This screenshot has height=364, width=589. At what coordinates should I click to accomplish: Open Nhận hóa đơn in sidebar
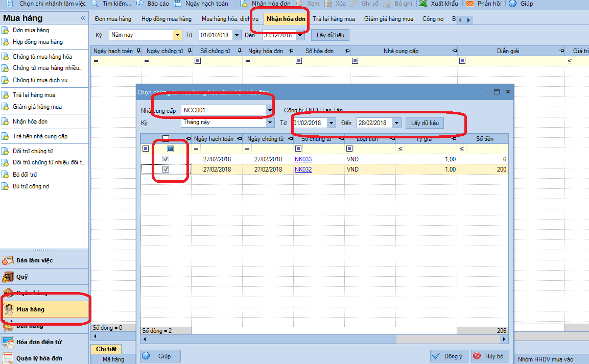coord(30,122)
